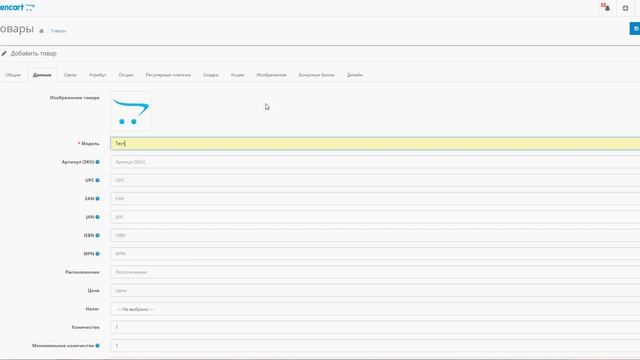Switch to the Опции tab

point(126,75)
